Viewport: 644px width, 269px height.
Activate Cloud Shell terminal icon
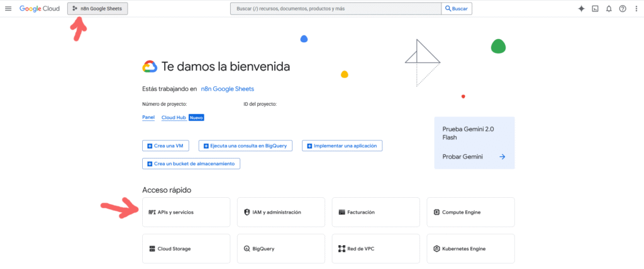(x=595, y=9)
